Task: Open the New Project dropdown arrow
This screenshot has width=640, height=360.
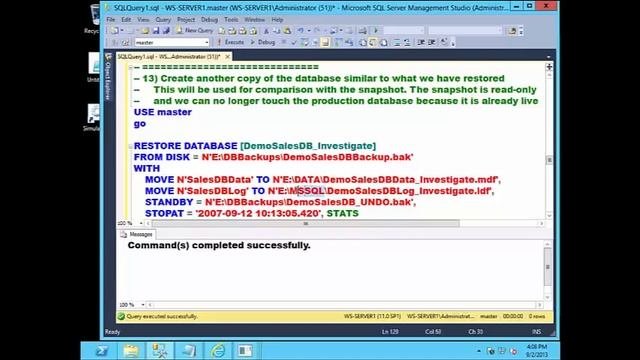Action: point(122,31)
